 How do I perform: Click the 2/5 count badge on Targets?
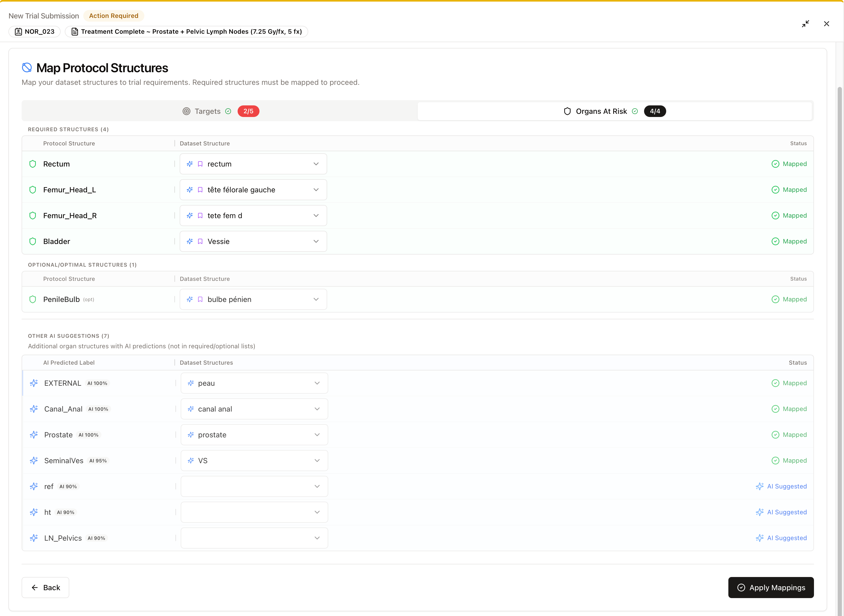click(248, 111)
